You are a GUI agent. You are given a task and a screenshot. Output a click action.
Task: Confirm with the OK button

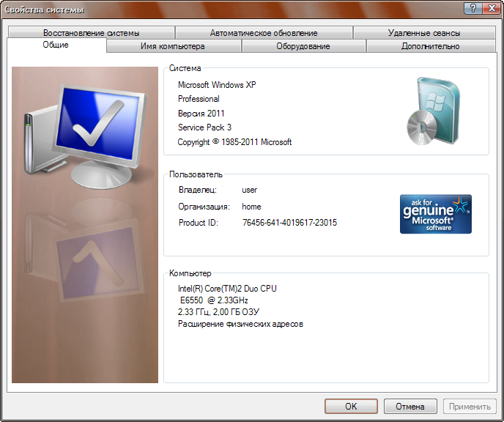351,407
